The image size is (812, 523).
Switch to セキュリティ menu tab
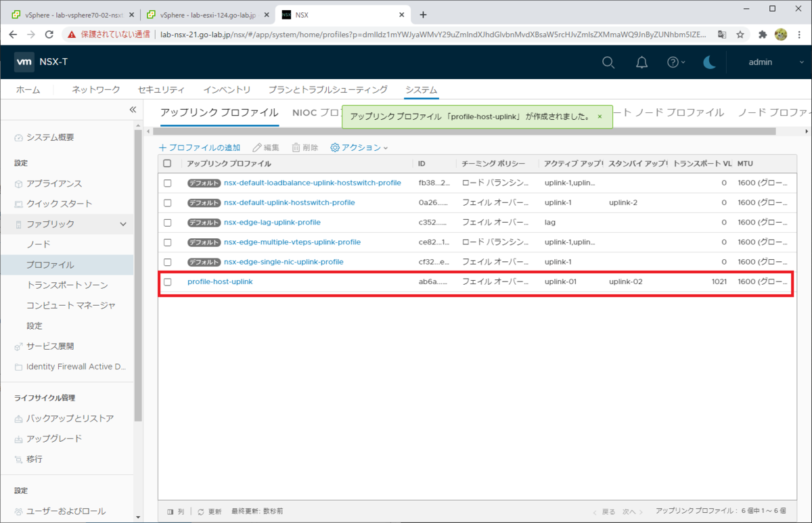pyautogui.click(x=161, y=89)
